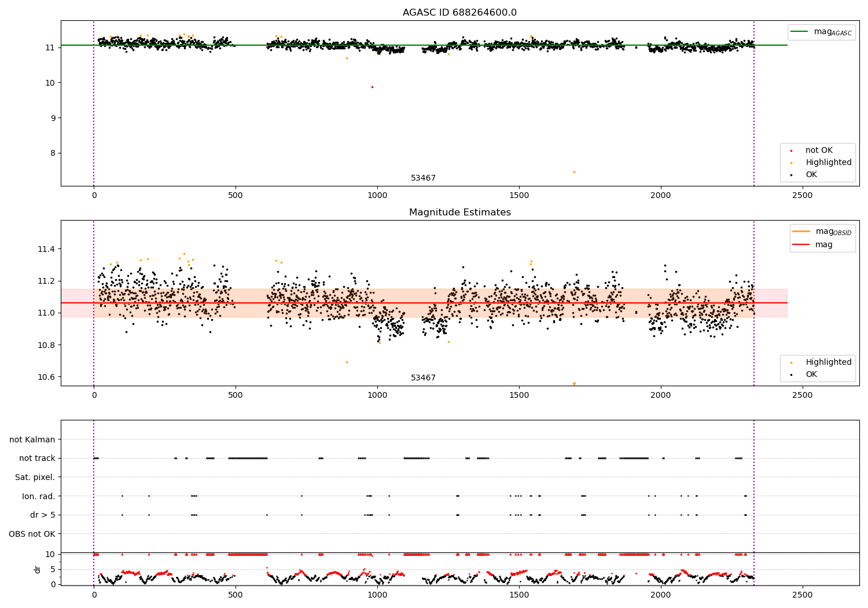Click the orange mag OBSID legend line sample
This screenshot has height=608, width=868.
801,231
